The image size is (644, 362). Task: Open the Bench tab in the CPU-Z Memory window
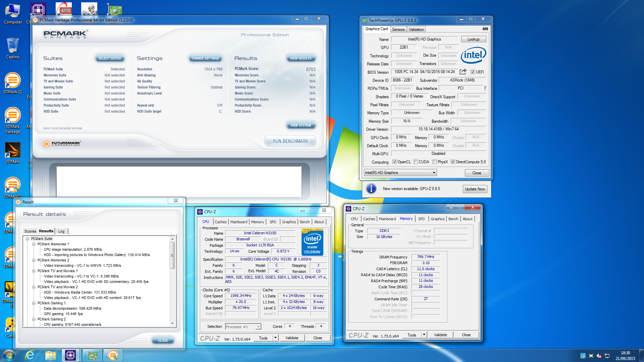pyautogui.click(x=453, y=219)
